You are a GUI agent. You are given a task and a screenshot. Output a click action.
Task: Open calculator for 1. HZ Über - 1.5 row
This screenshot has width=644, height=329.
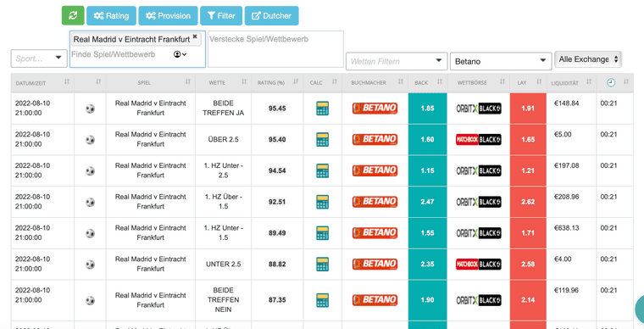coord(322,202)
